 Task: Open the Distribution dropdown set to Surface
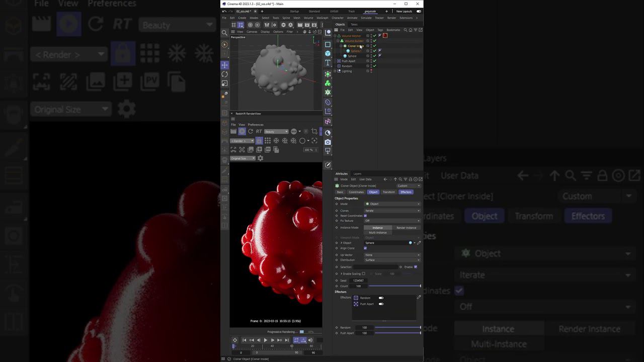tap(391, 260)
